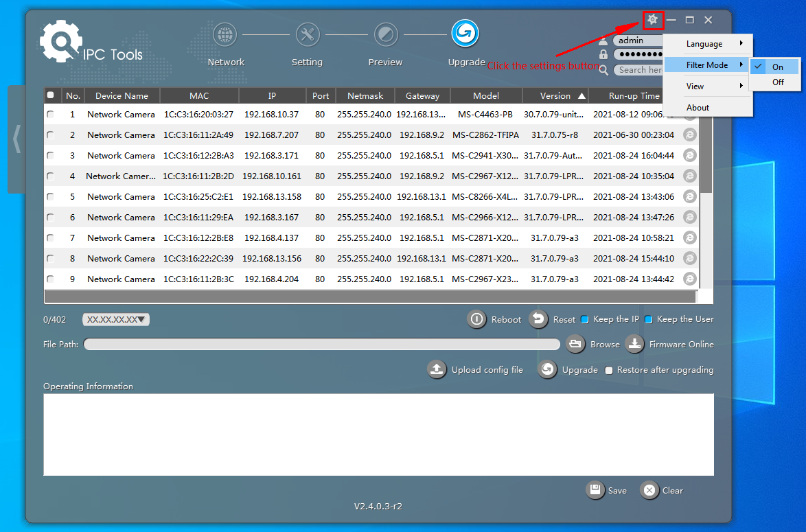The image size is (806, 532).
Task: Click the Firmware Online download icon
Action: 635,344
